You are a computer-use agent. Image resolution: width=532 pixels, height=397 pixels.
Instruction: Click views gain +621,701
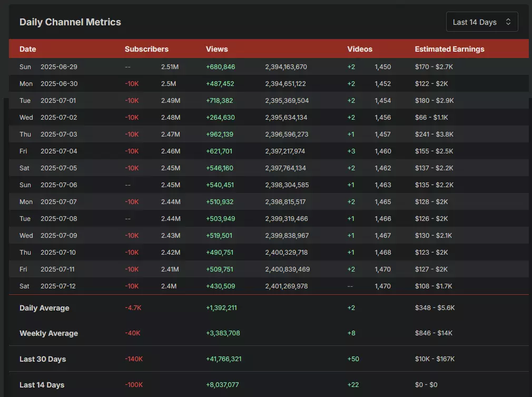219,151
